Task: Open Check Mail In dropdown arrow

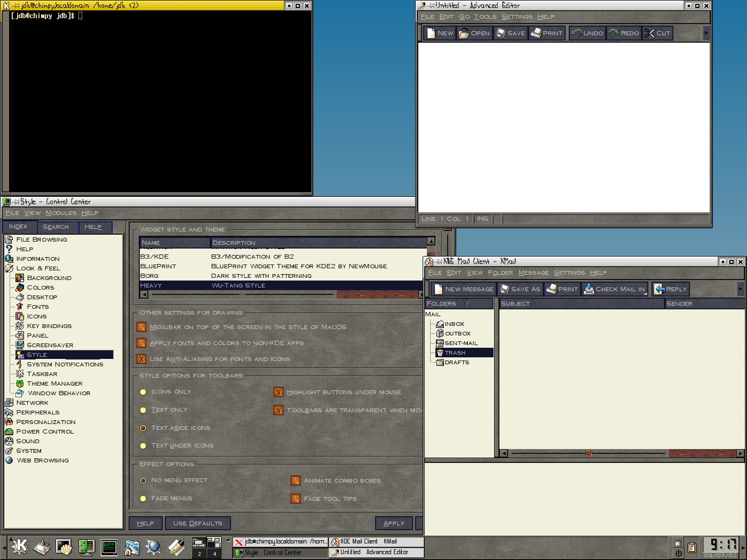Action: click(646, 294)
